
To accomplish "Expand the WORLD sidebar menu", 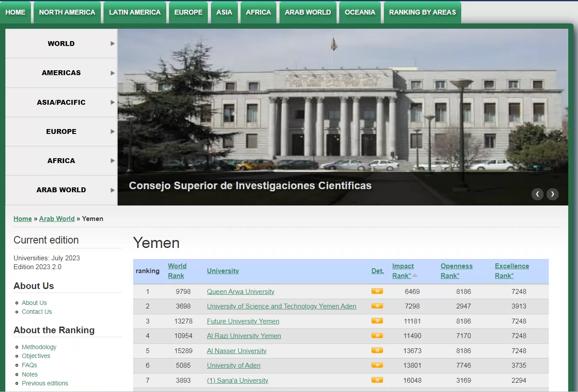I will [61, 43].
